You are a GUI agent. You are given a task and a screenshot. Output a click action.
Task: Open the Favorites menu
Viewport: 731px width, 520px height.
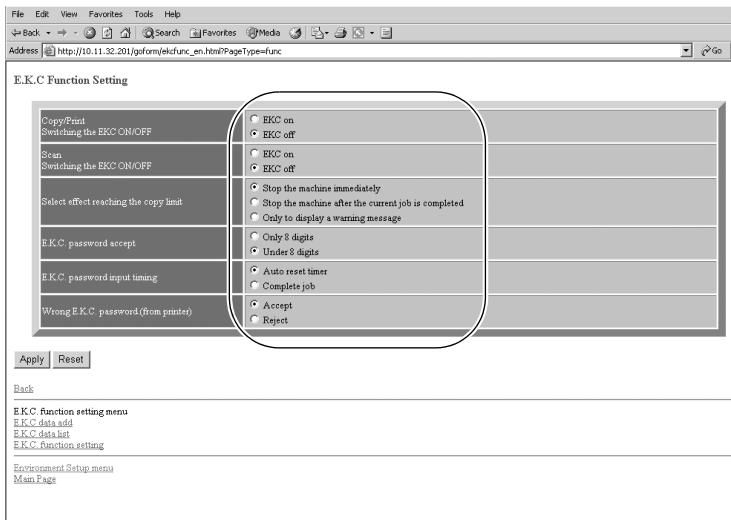click(x=105, y=14)
